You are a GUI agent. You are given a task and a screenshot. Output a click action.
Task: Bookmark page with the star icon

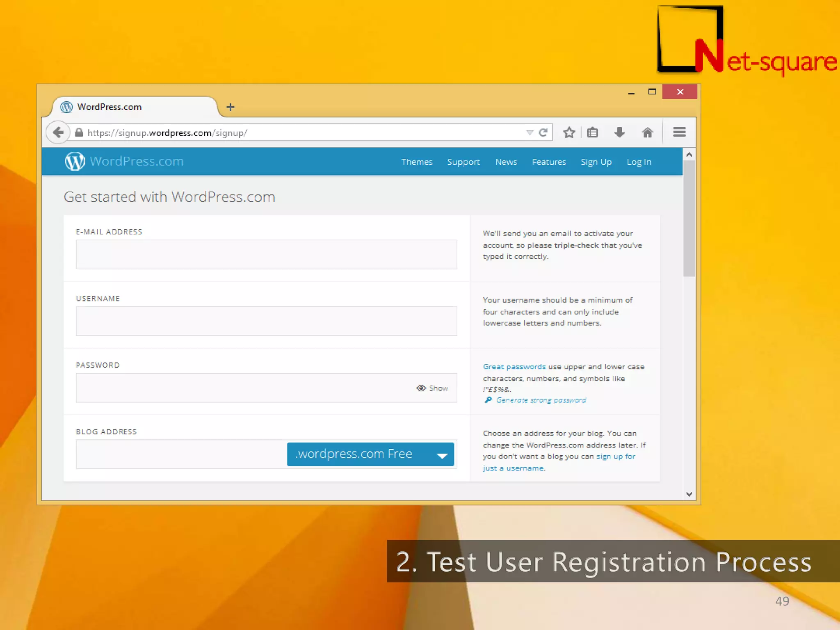(x=569, y=132)
